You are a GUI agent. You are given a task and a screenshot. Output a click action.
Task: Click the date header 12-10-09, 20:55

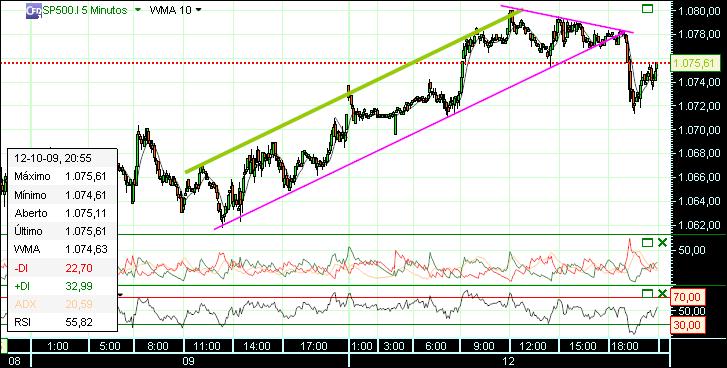53,159
